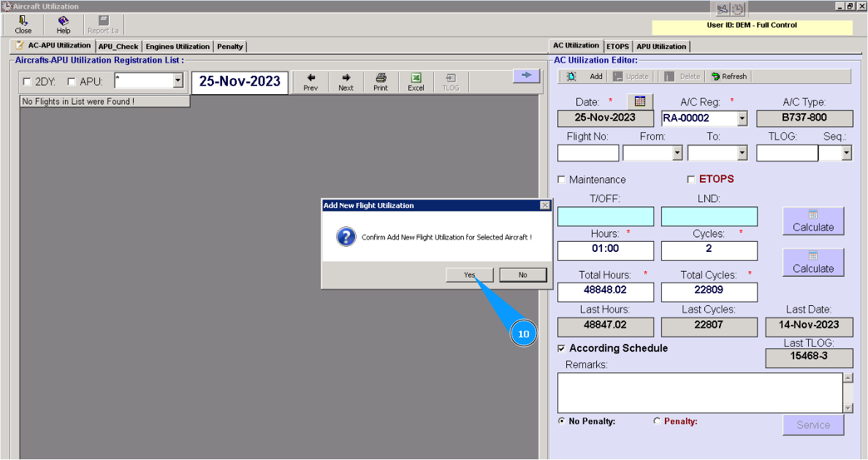Click Total Hours field 48848.02

[x=606, y=292]
